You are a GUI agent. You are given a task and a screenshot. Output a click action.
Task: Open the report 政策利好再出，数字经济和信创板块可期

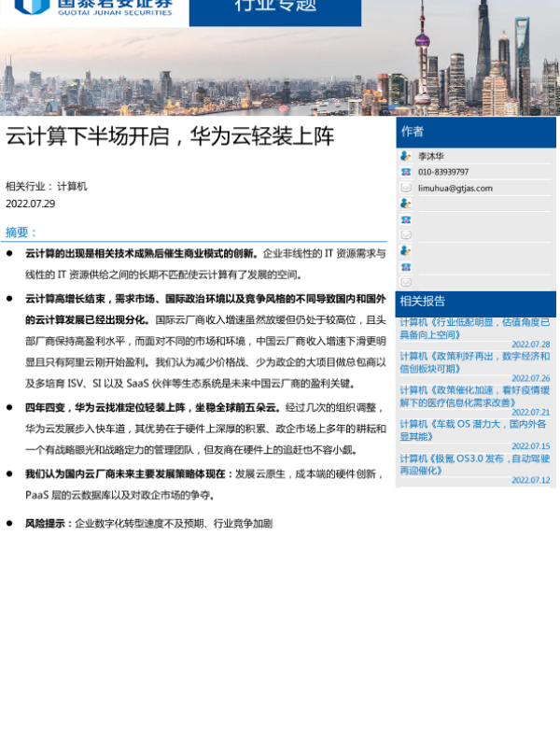click(x=475, y=362)
